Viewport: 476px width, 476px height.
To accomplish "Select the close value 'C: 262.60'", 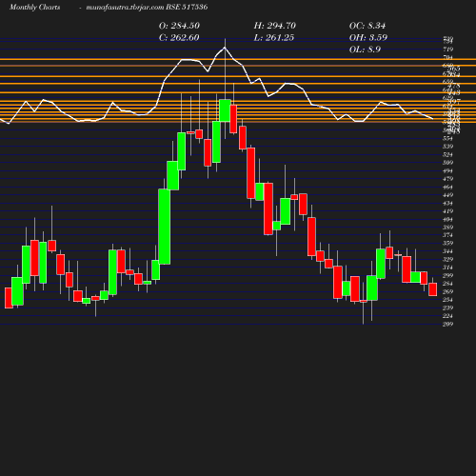I will coord(179,38).
